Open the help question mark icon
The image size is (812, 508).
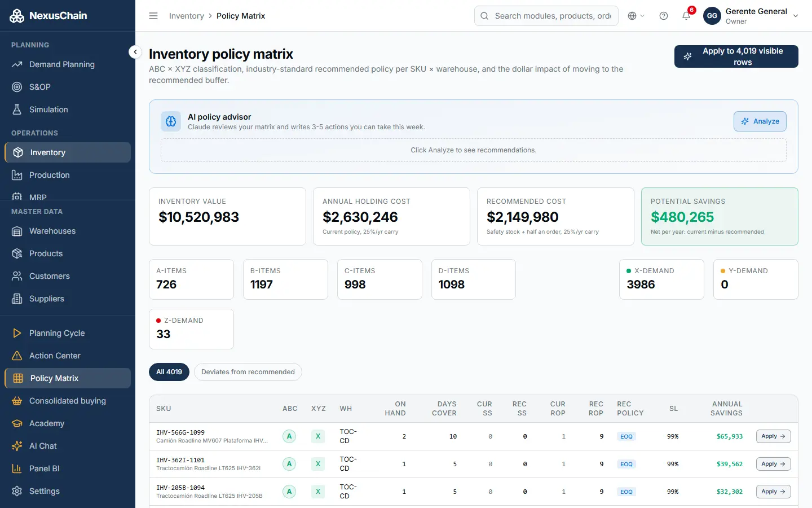(664, 16)
